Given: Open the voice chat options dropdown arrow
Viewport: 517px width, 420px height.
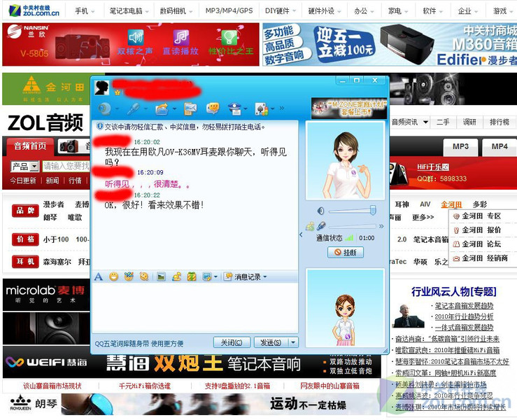Looking at the screenshot, I should (x=146, y=108).
